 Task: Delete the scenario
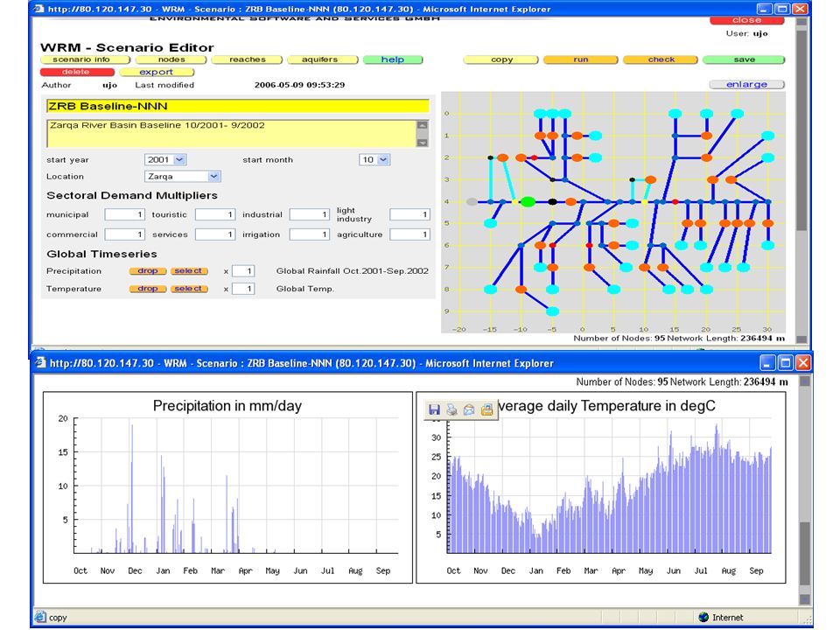(77, 72)
